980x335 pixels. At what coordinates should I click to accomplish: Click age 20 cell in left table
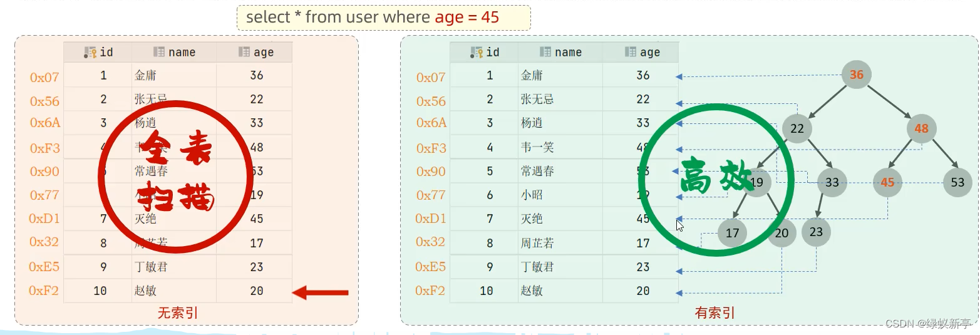(254, 291)
